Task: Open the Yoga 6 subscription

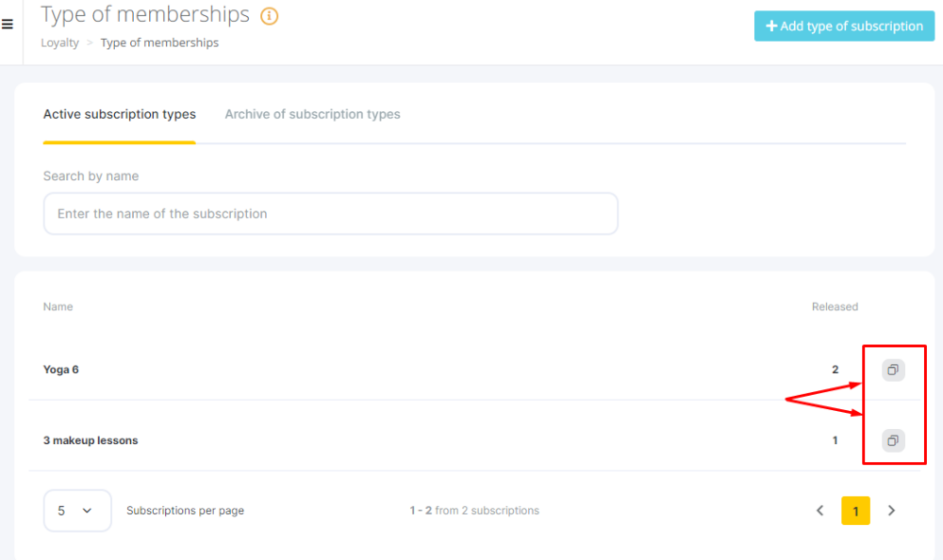Action: coord(61,370)
